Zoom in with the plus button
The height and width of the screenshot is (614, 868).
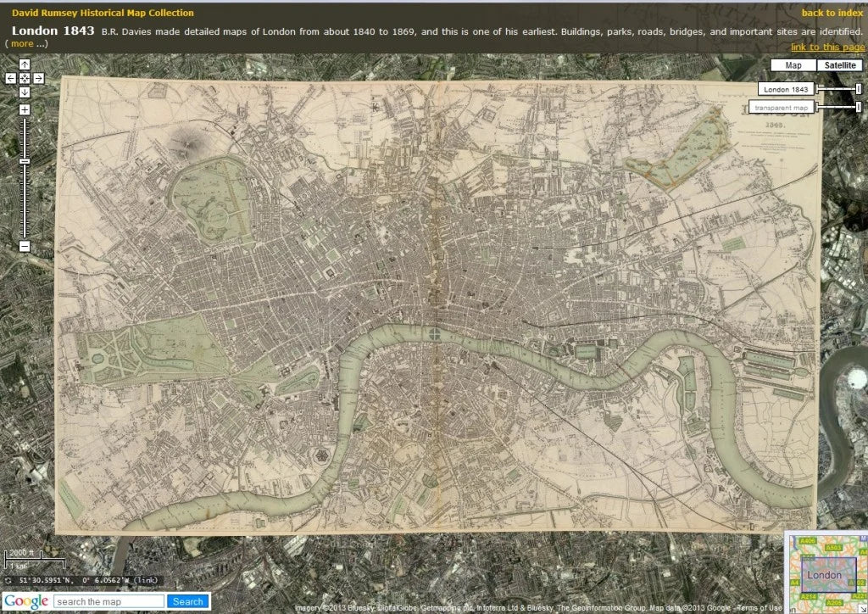click(x=25, y=109)
